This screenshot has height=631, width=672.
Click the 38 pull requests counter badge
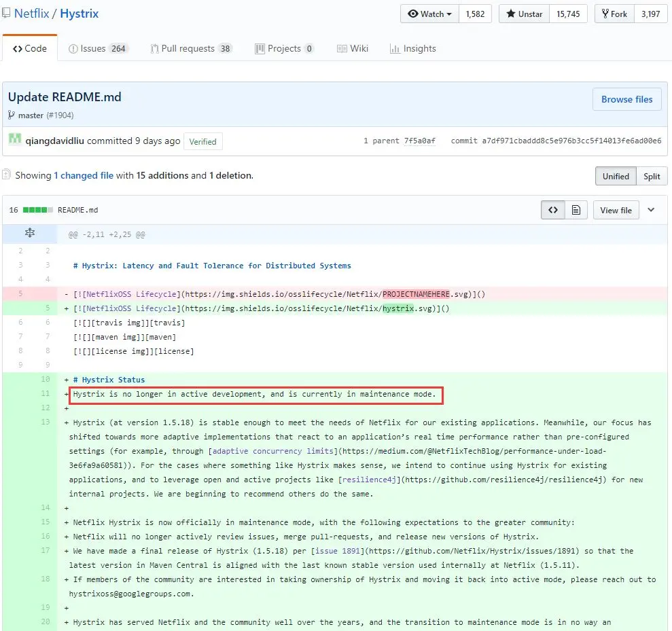coord(226,48)
